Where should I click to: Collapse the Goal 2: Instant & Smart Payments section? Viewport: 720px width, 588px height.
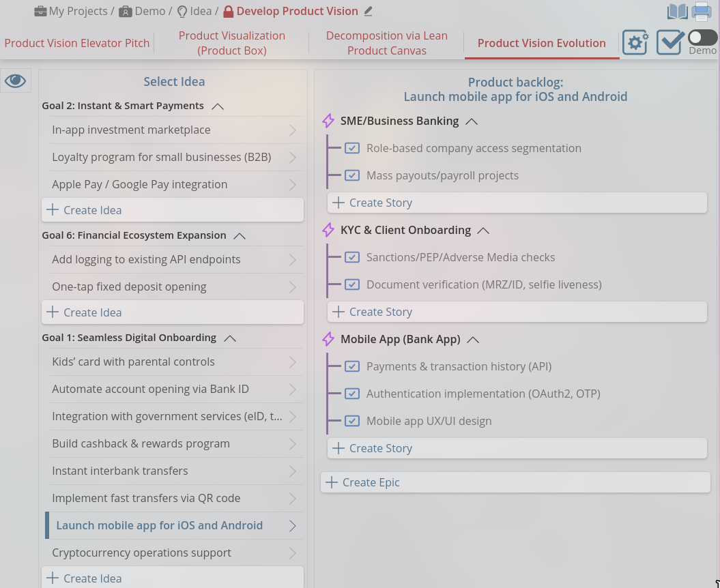[218, 106]
